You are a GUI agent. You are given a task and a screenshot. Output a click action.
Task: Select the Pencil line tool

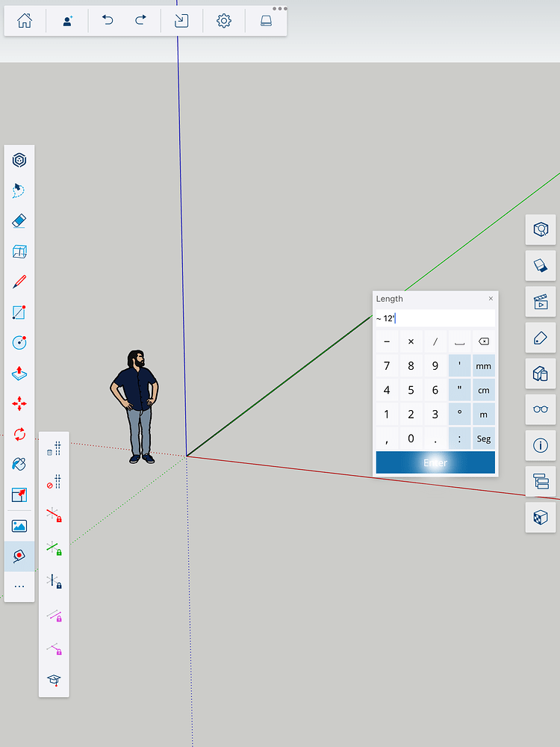pos(19,282)
